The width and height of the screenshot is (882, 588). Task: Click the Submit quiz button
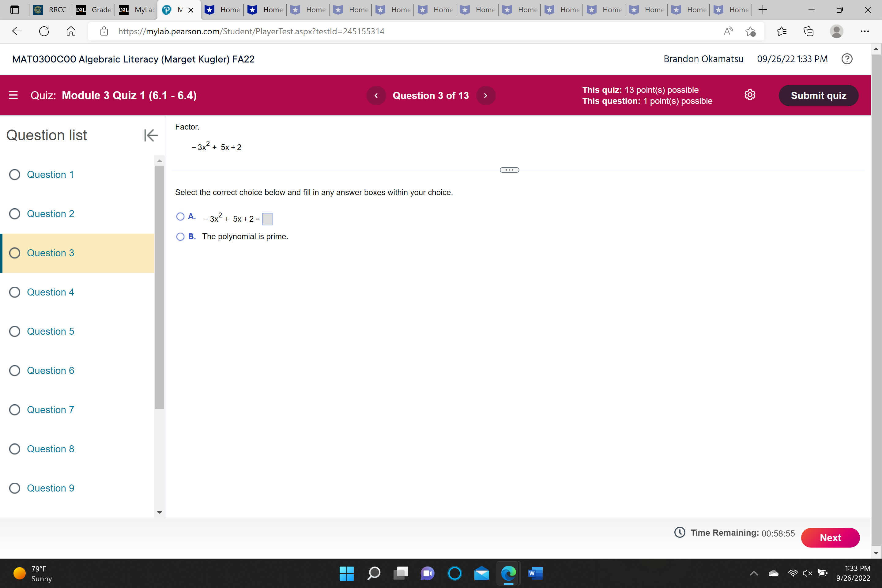(x=818, y=96)
